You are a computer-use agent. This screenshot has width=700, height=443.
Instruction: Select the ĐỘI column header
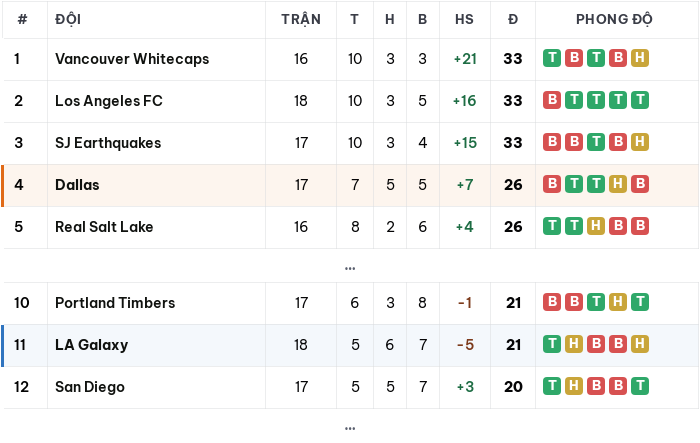pyautogui.click(x=68, y=19)
